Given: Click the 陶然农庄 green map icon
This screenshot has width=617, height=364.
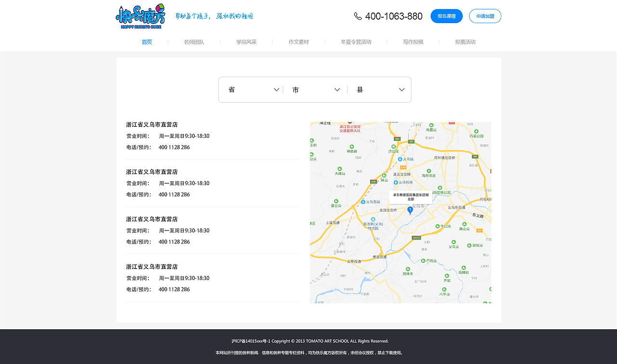Looking at the screenshot, I should [429, 170].
